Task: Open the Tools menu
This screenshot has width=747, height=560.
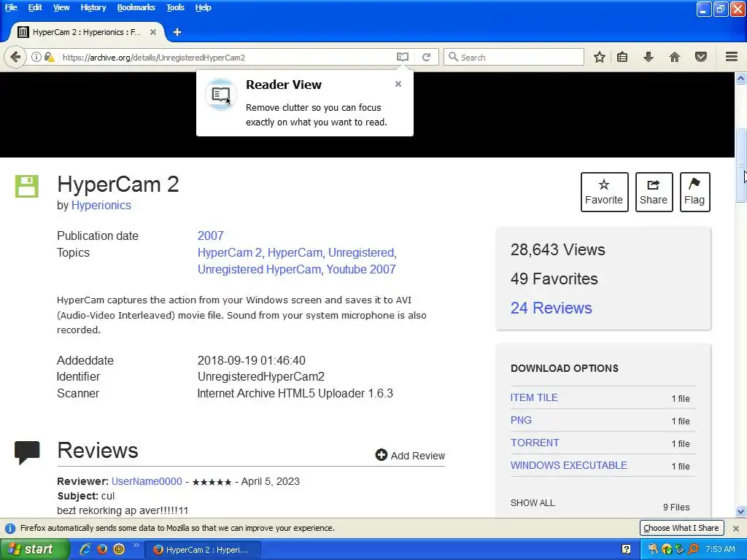Action: (x=175, y=7)
